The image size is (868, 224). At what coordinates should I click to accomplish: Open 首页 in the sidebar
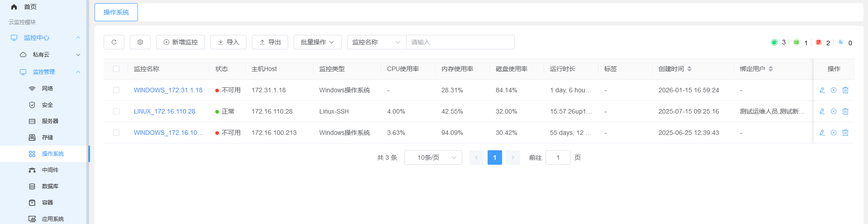[x=30, y=7]
